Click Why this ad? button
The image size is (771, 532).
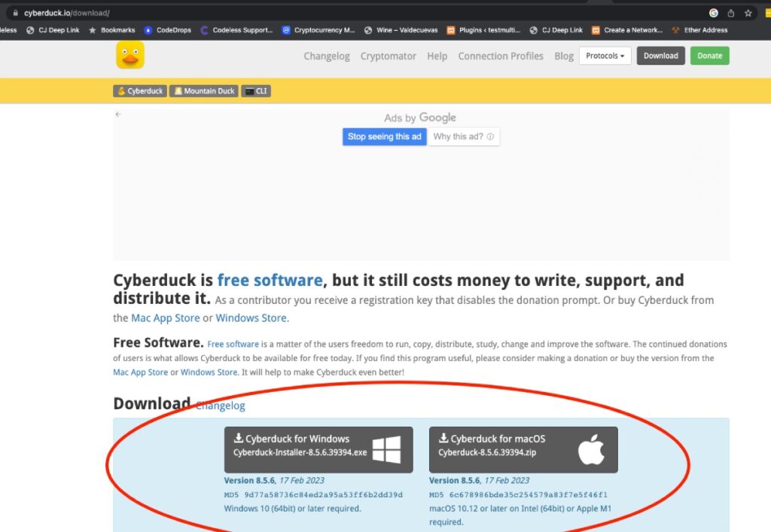(463, 136)
